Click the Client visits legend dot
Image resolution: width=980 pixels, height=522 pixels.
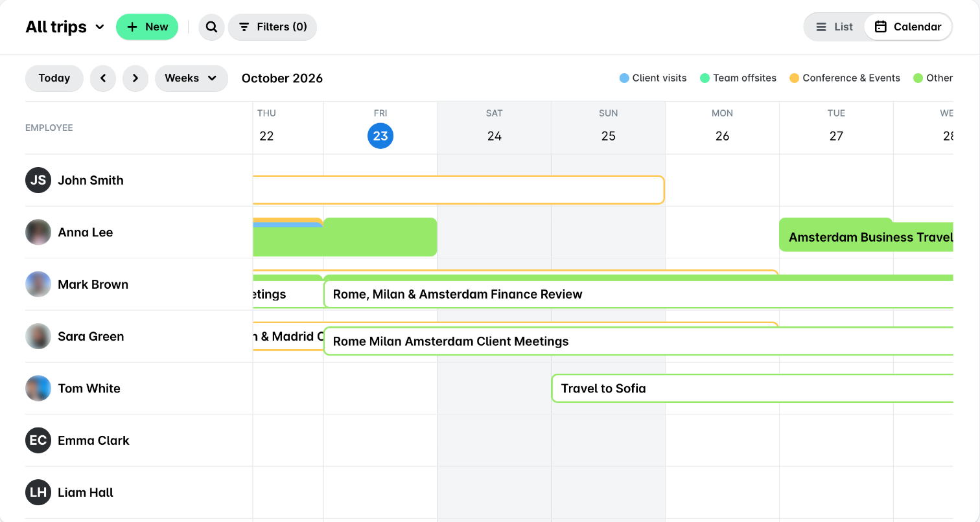[x=624, y=78]
